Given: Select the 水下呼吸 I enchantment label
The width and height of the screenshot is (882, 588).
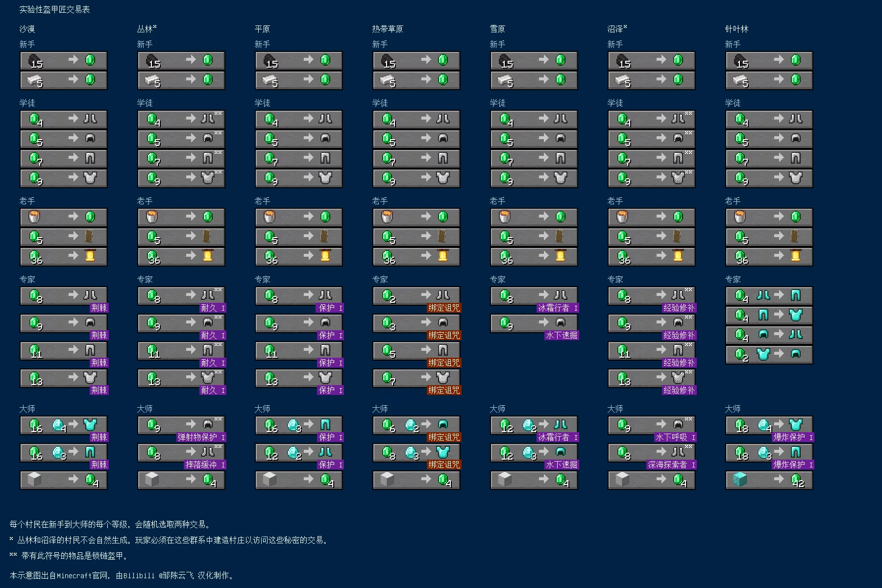Looking at the screenshot, I should 676,437.
